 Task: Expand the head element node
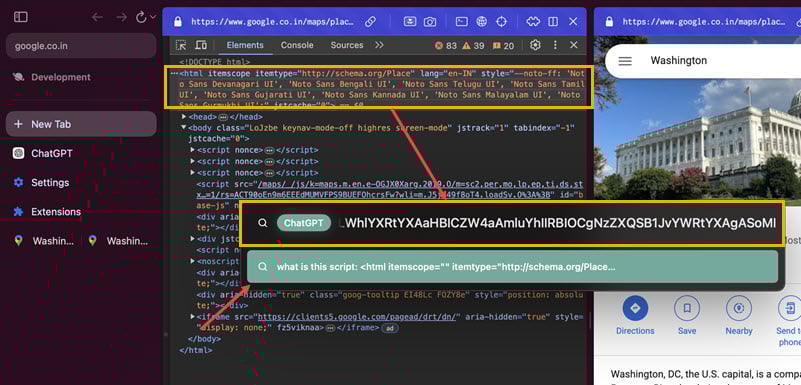tap(184, 116)
